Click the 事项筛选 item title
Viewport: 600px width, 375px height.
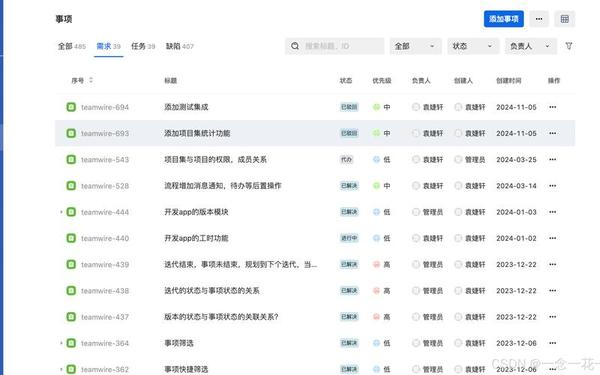pyautogui.click(x=179, y=343)
